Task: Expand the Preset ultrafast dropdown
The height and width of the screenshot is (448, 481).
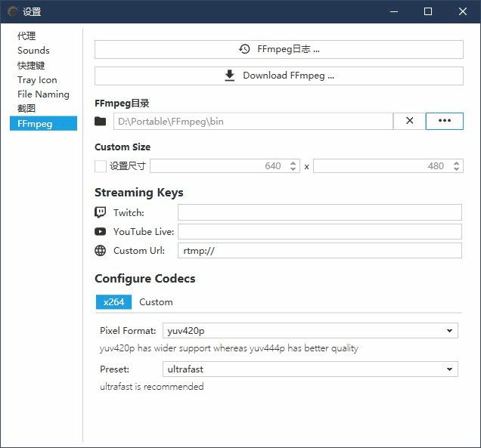Action: pyautogui.click(x=310, y=369)
